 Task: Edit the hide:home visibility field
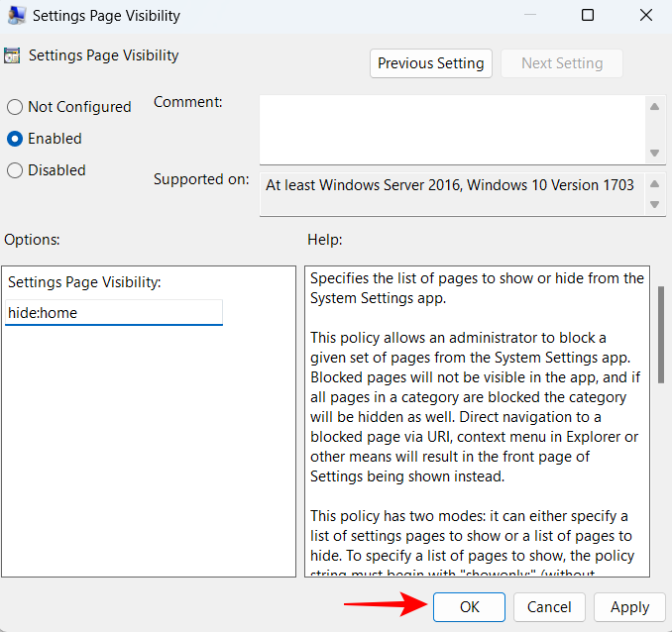(114, 313)
